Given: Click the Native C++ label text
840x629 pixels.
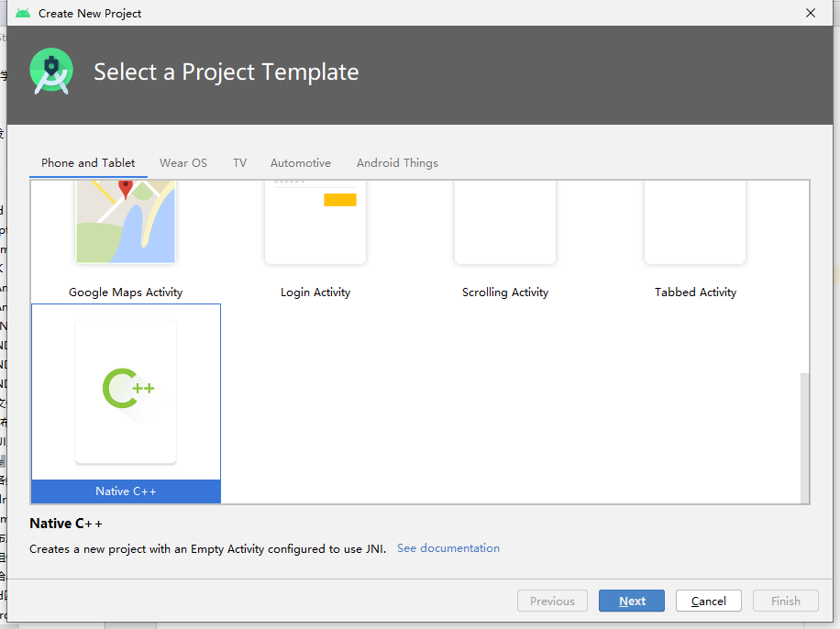Looking at the screenshot, I should tap(126, 491).
